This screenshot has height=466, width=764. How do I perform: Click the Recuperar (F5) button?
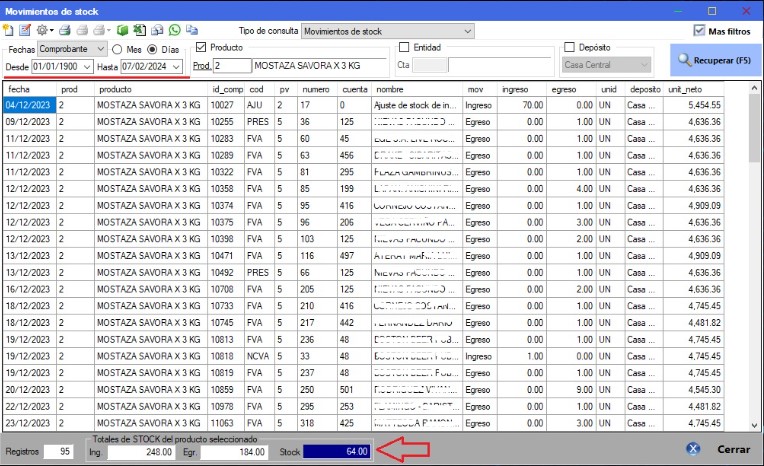tap(715, 60)
